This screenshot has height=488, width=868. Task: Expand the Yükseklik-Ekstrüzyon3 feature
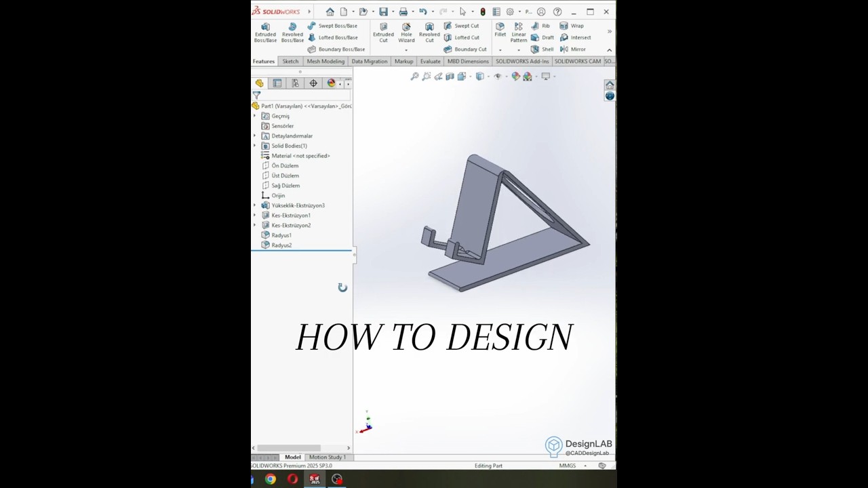click(255, 205)
